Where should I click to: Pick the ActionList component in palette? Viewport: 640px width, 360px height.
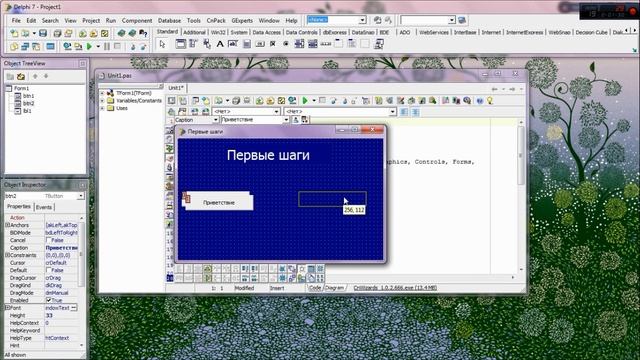pos(379,44)
